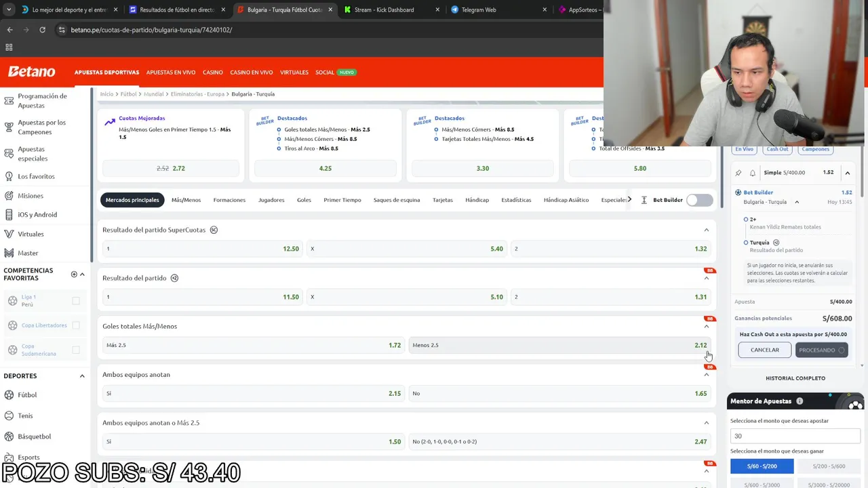Click the Resultado del partido stats icon

coord(174,278)
